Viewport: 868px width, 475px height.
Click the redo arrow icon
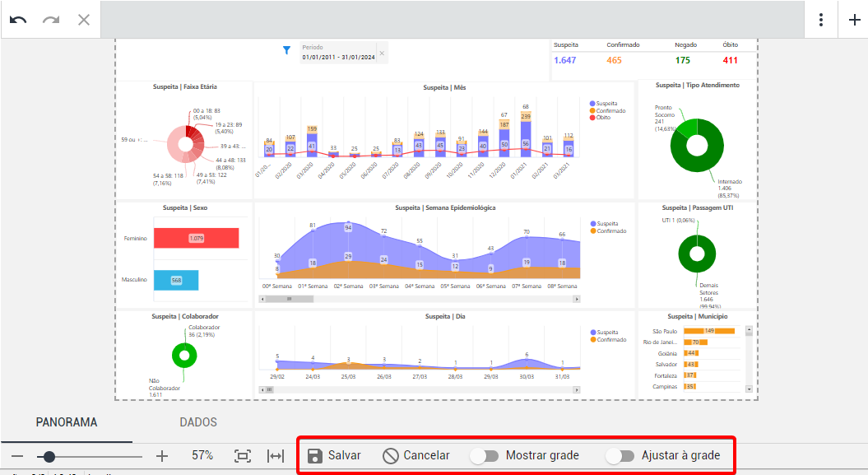[x=51, y=19]
